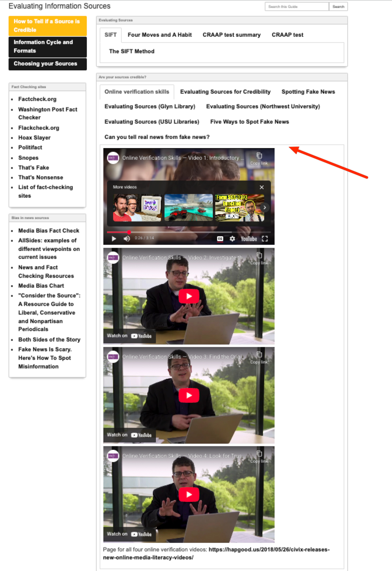Show next suggested videos with right chevron
Viewport: 392px width, 571px height.
click(265, 207)
